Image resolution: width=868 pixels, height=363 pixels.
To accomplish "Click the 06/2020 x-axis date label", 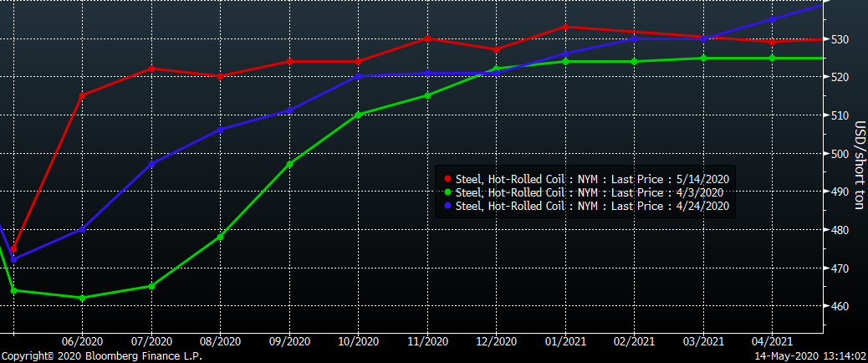I will coord(82,341).
